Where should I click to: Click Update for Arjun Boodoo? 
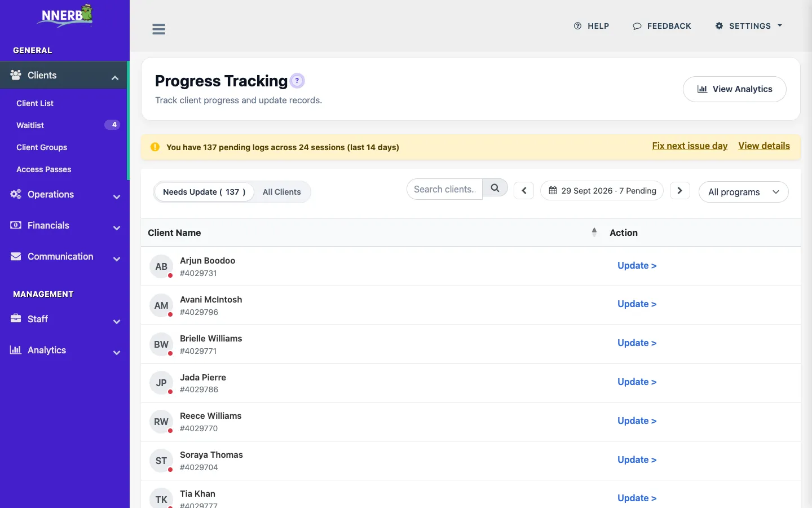[x=637, y=265]
